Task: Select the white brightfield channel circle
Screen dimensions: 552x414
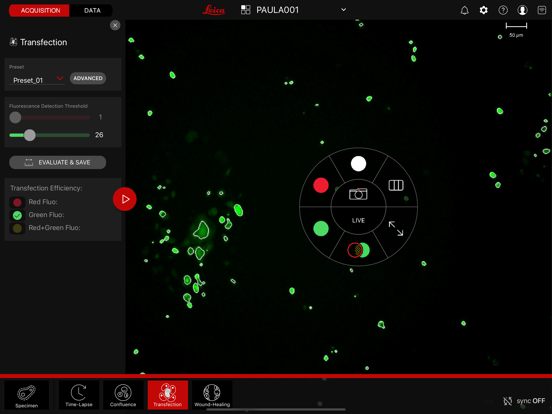Action: click(x=358, y=164)
